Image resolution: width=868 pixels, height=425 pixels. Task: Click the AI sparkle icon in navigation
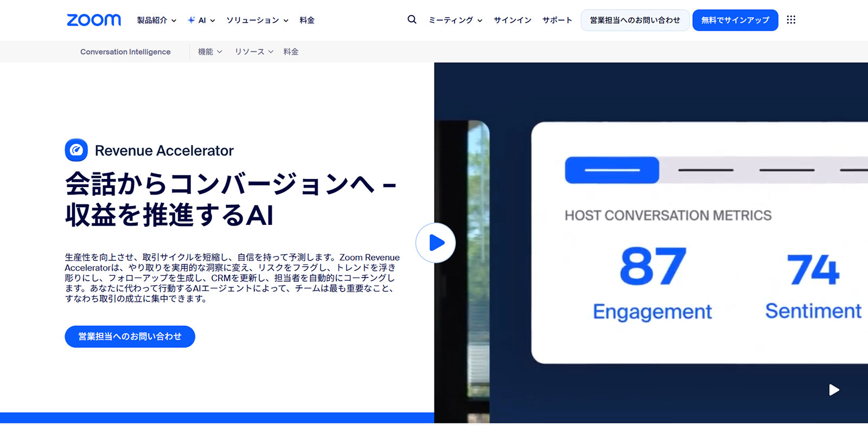pyautogui.click(x=192, y=20)
